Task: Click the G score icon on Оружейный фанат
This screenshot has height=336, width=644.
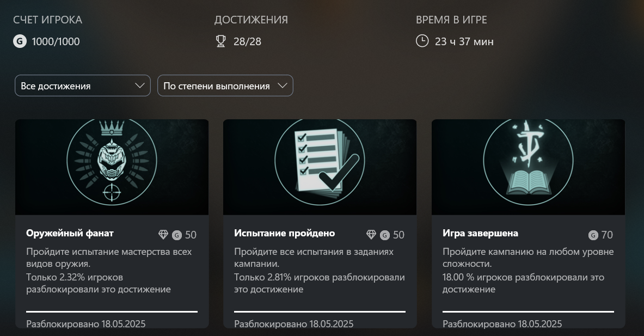Action: pos(176,235)
